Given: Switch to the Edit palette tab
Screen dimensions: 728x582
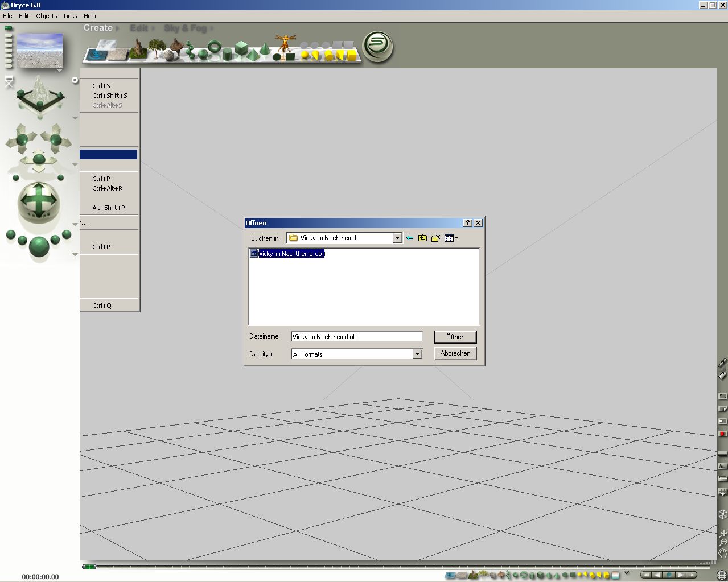Looking at the screenshot, I should (139, 28).
